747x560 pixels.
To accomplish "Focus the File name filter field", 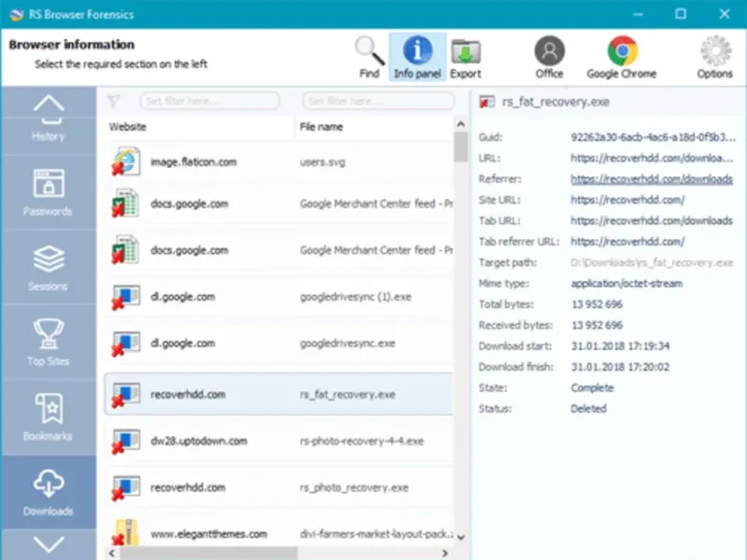I will point(378,101).
